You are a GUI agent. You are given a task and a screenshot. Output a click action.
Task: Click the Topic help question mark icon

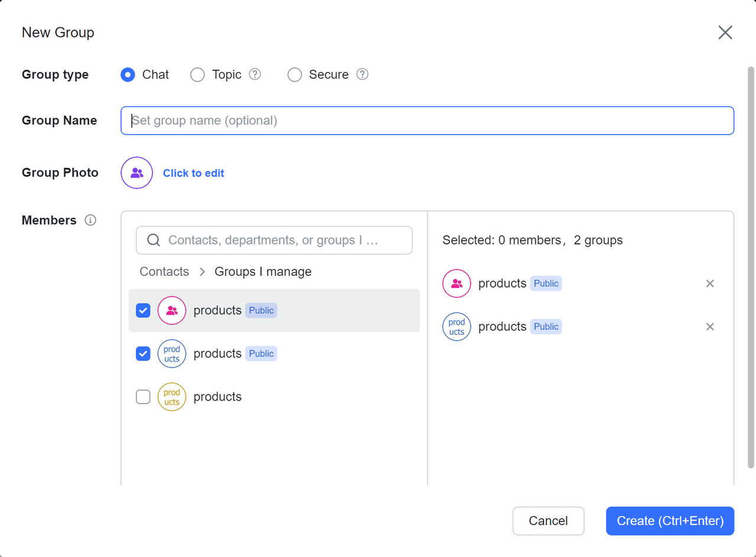pyautogui.click(x=255, y=74)
